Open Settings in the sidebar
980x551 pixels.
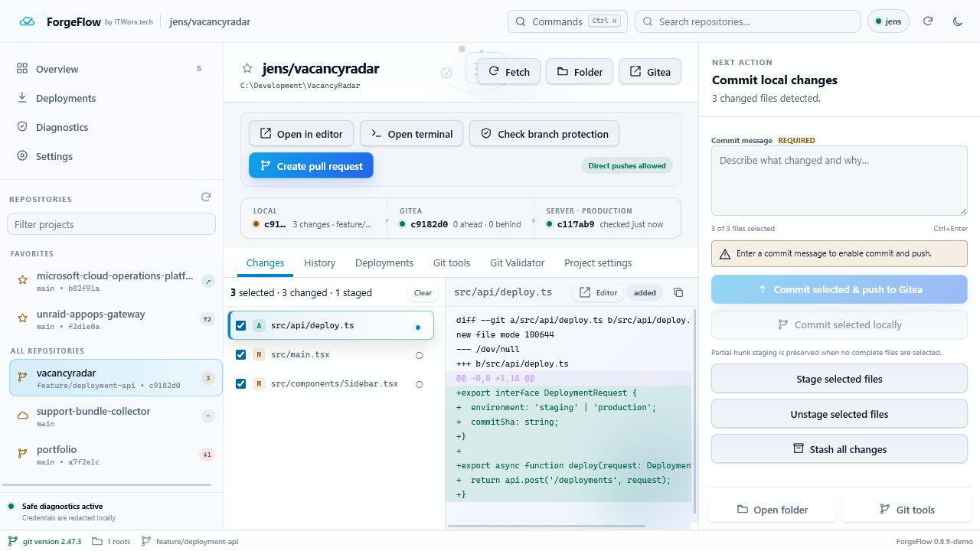point(111,156)
